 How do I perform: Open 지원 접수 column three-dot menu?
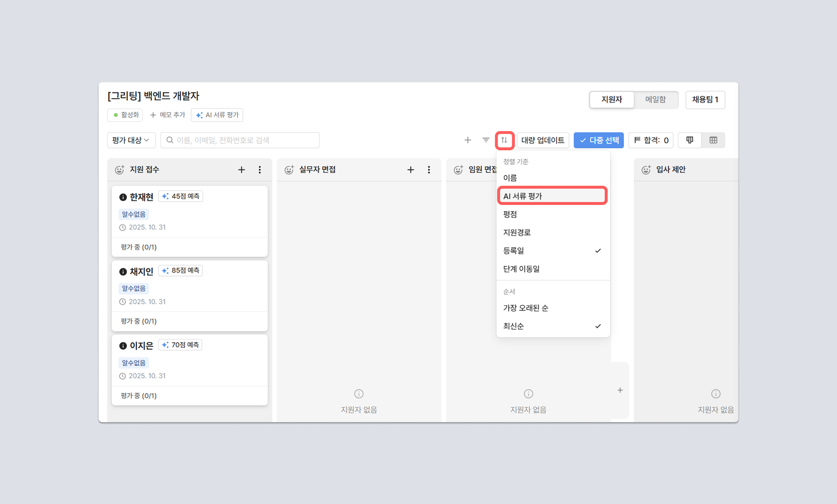pyautogui.click(x=259, y=170)
